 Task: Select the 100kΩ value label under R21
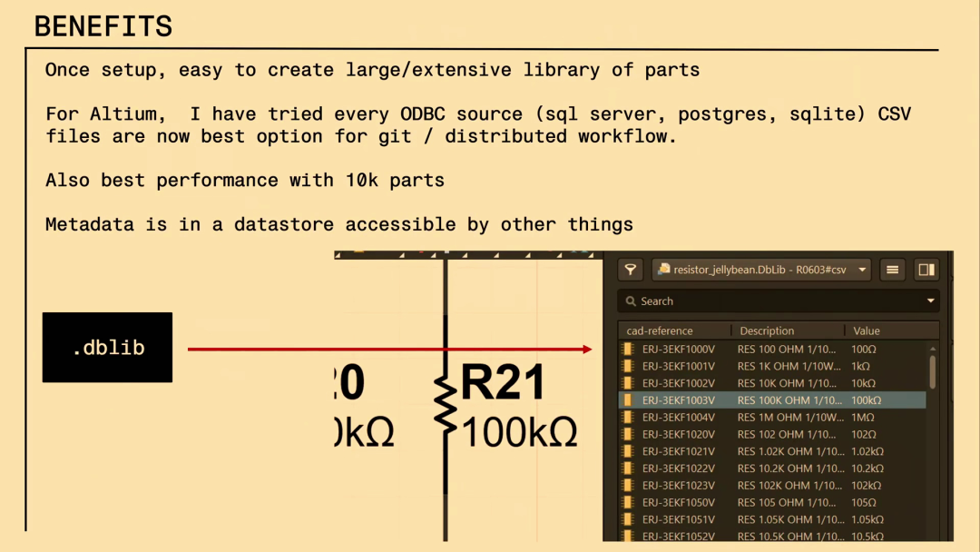pos(519,432)
